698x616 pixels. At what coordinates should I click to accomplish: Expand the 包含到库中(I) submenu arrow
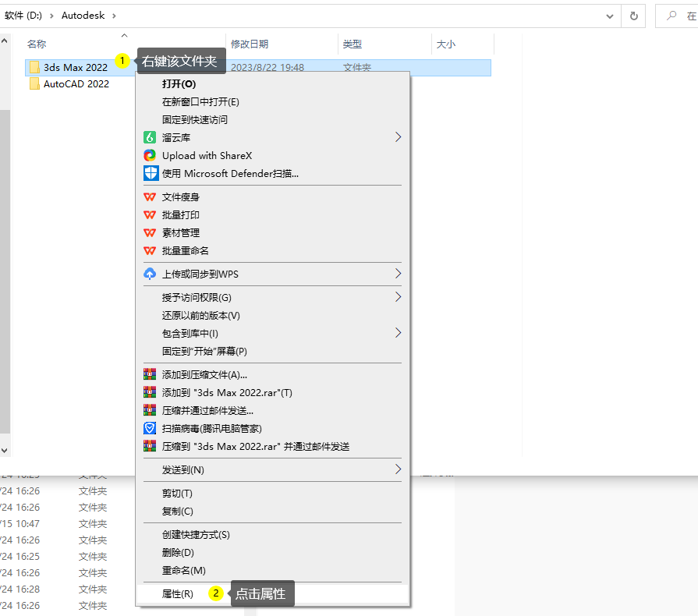click(398, 332)
